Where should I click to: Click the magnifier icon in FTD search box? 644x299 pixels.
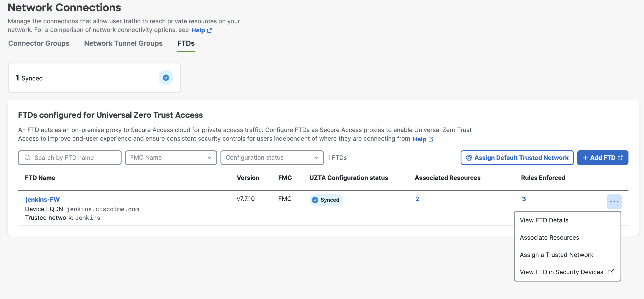click(28, 158)
